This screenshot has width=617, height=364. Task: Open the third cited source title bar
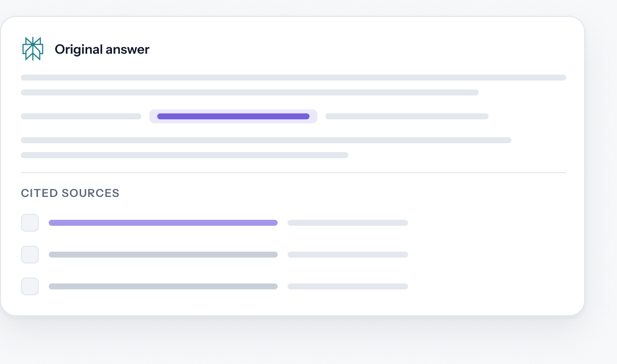(x=163, y=286)
